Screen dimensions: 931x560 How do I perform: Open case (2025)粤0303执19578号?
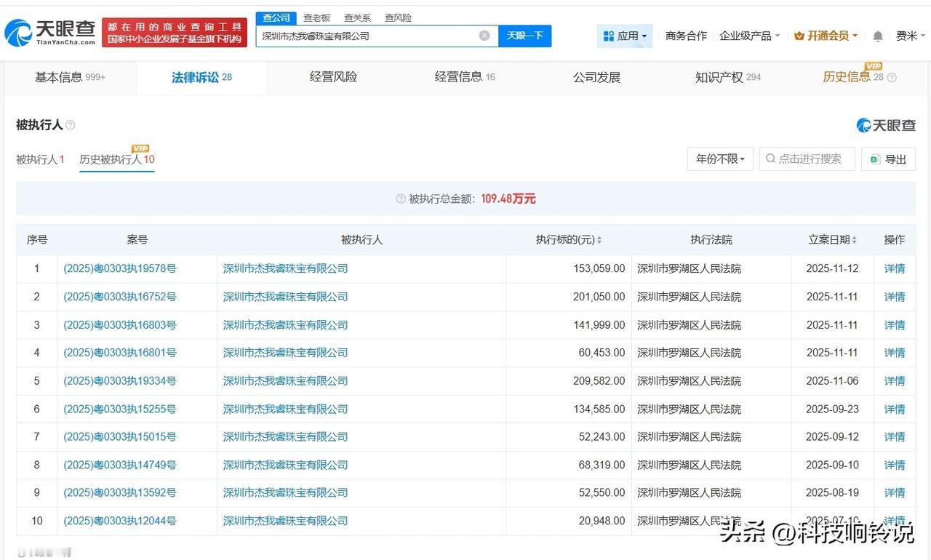pyautogui.click(x=120, y=268)
